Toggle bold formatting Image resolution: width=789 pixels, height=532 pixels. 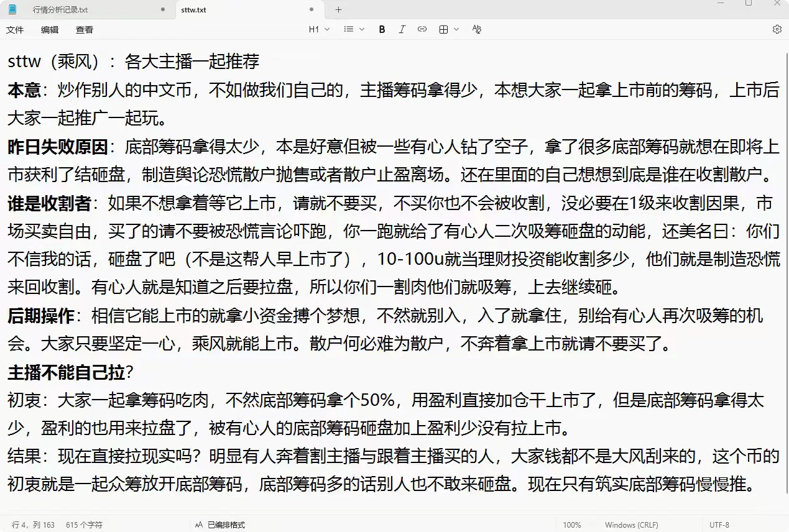coord(382,29)
